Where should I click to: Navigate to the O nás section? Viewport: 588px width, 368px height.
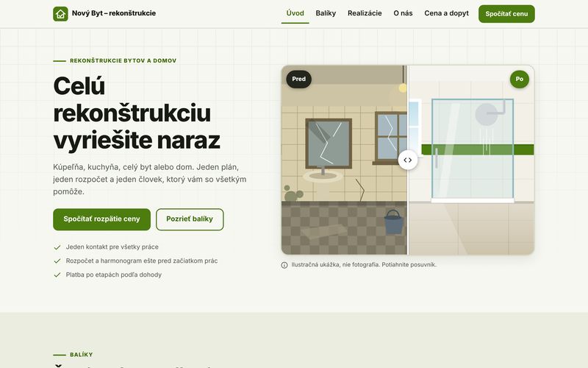tap(403, 13)
